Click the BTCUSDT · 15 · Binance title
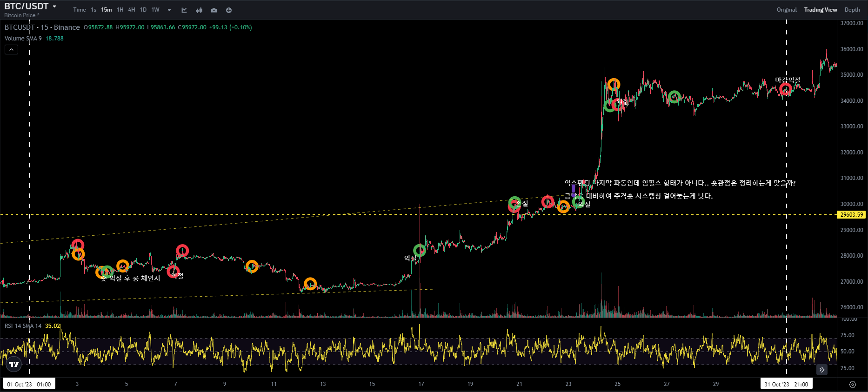868x392 pixels. (x=42, y=27)
